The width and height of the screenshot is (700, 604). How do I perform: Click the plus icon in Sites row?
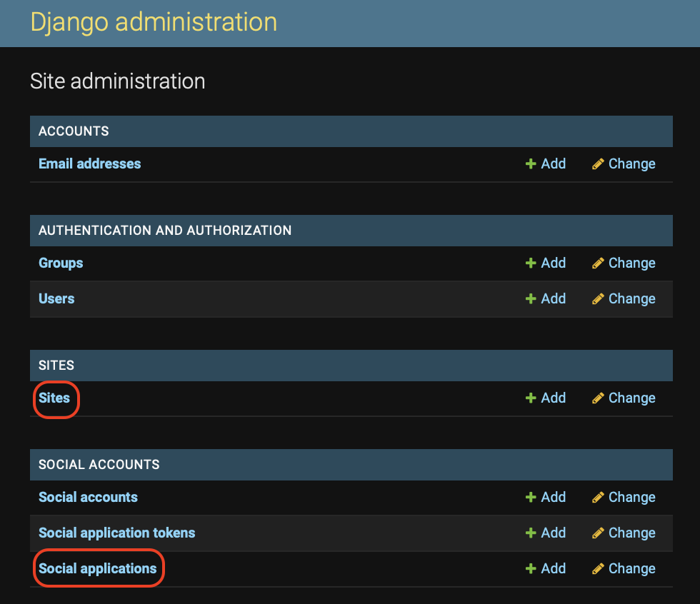click(x=530, y=398)
